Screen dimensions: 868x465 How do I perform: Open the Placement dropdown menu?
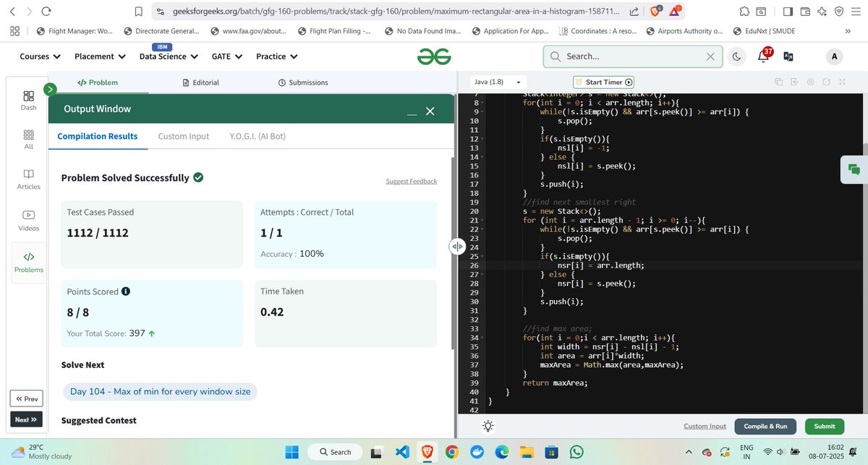(100, 56)
